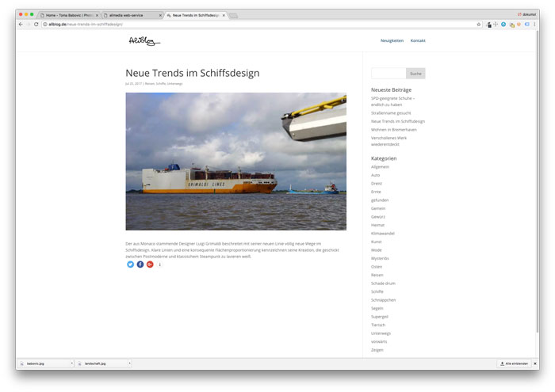
Task: Go back with the browser back arrow
Action: pos(21,25)
